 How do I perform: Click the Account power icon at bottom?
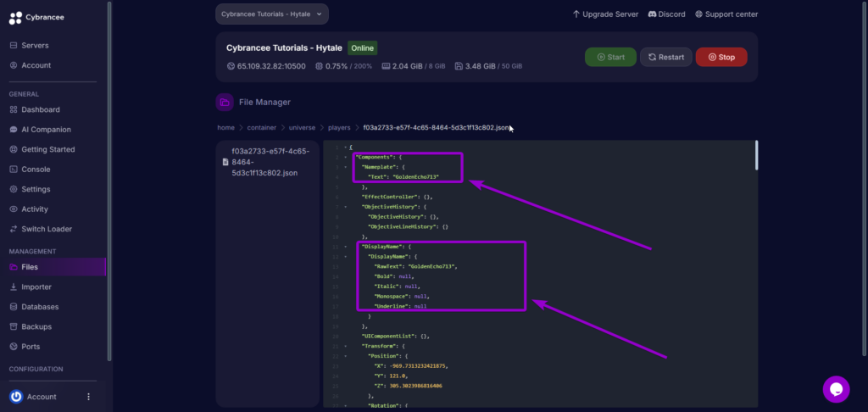coord(15,397)
